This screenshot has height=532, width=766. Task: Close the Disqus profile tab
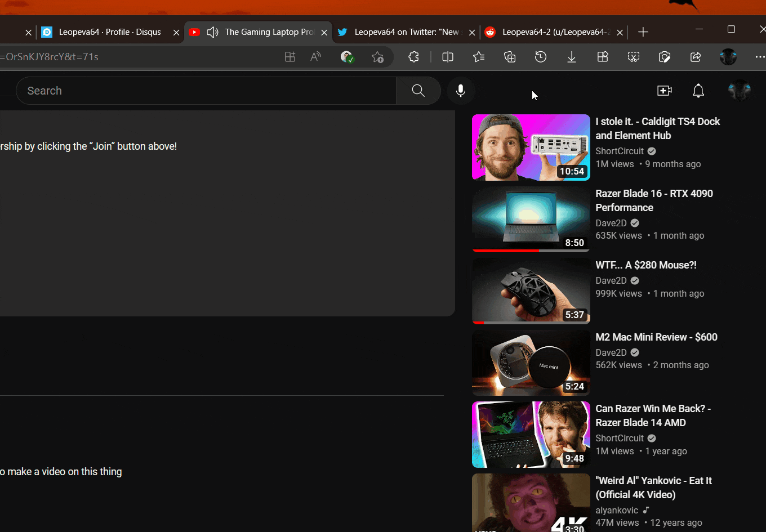(x=176, y=33)
